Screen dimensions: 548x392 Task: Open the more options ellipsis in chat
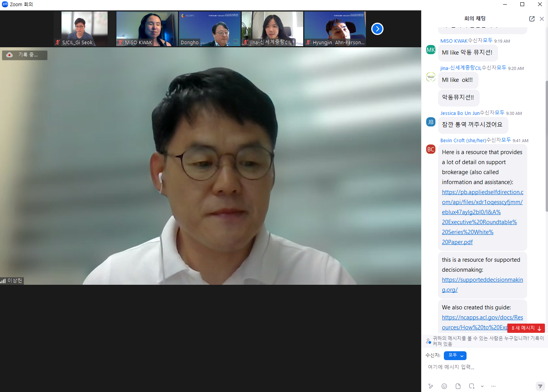pos(493,386)
